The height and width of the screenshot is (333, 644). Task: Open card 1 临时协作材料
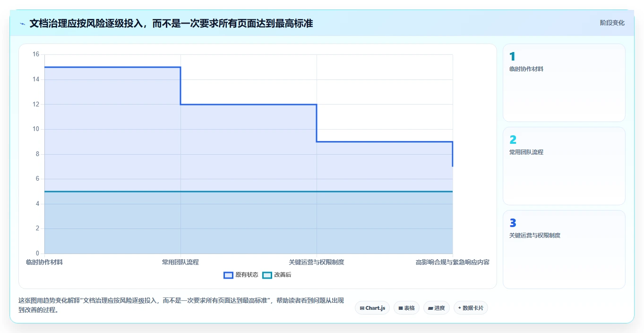click(564, 83)
